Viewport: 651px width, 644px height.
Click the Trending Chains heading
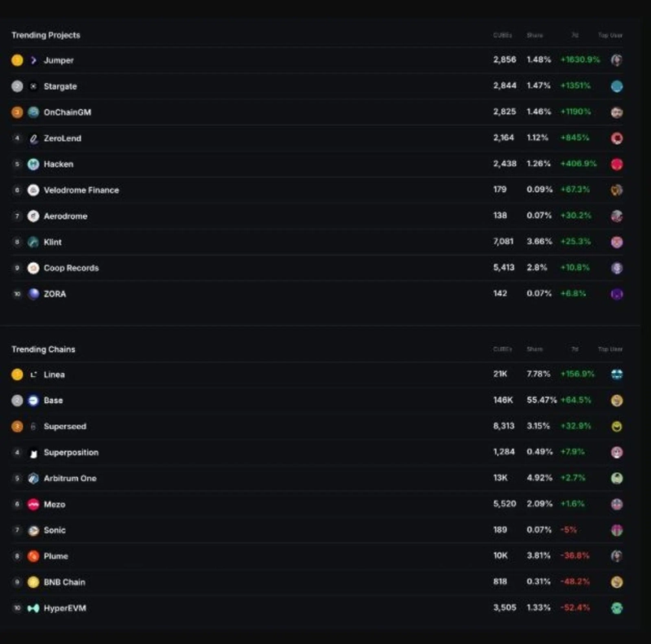pyautogui.click(x=43, y=349)
